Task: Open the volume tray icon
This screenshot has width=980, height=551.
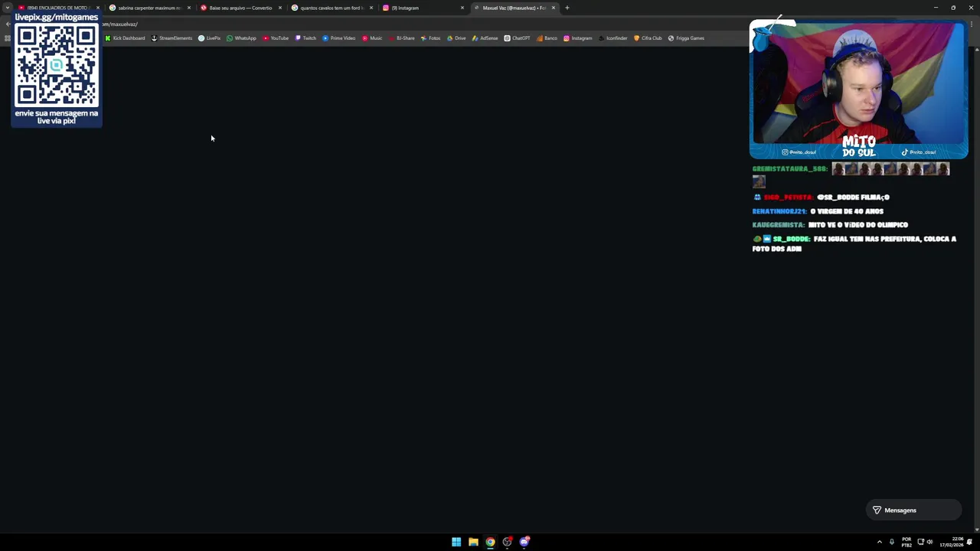Action: pos(929,542)
